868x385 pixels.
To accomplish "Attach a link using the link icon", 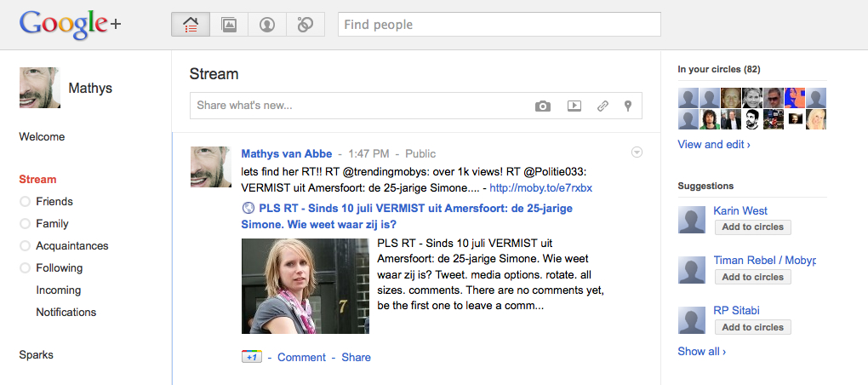I will pyautogui.click(x=602, y=106).
